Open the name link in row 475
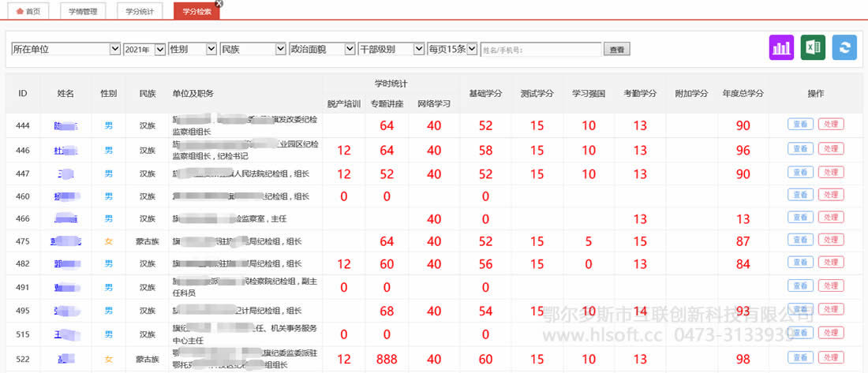Image resolution: width=868 pixels, height=373 pixels. coord(65,241)
